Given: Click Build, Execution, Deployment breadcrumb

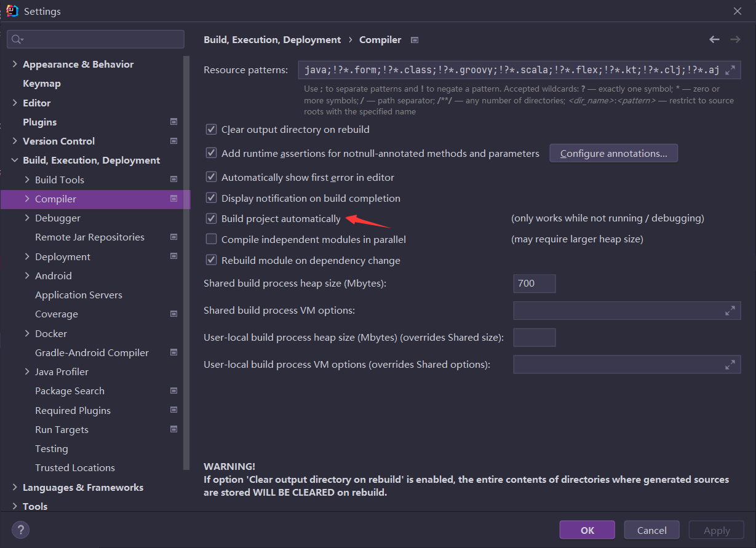Looking at the screenshot, I should [x=272, y=40].
